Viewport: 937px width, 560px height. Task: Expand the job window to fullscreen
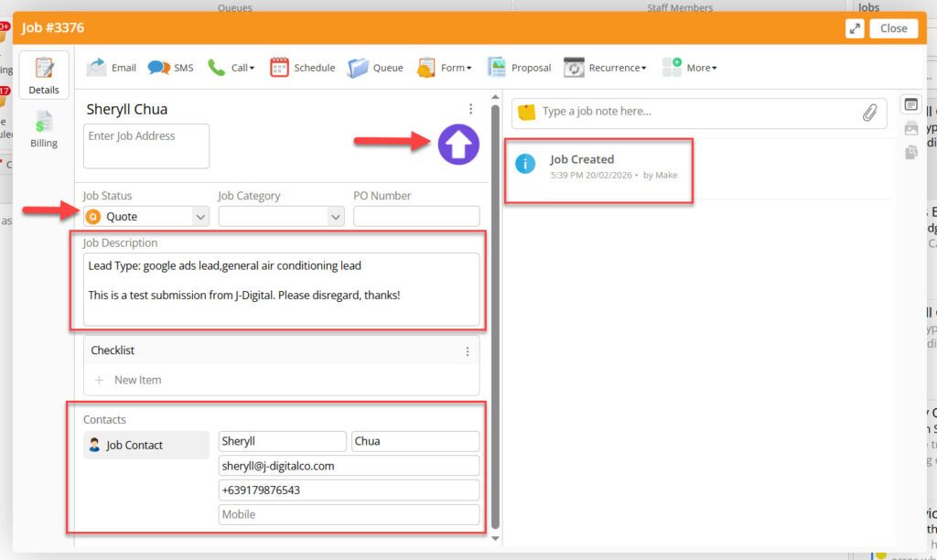pyautogui.click(x=855, y=28)
